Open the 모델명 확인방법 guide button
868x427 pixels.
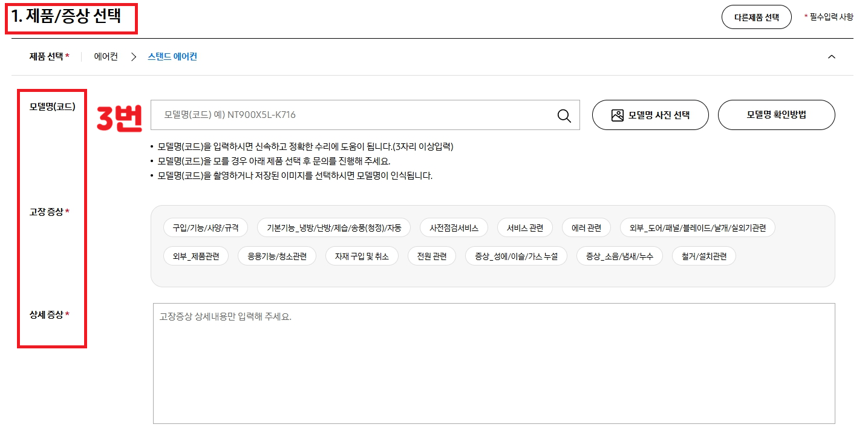[x=776, y=115]
